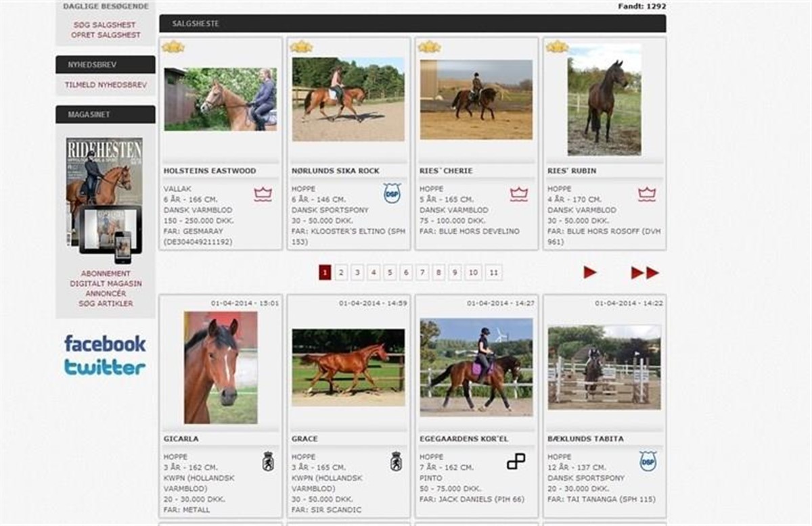This screenshot has height=526, width=812.
Task: Click gold stars on Ries' Rubin listing
Action: pos(557,47)
